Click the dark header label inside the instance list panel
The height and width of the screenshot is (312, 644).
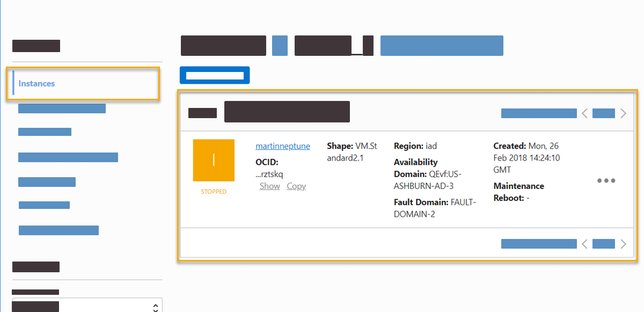pyautogui.click(x=287, y=111)
